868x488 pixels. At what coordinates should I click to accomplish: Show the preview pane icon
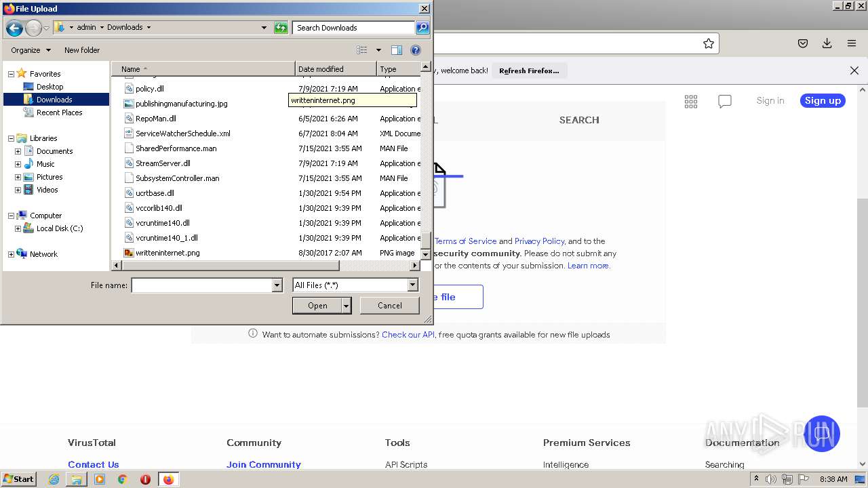point(397,50)
